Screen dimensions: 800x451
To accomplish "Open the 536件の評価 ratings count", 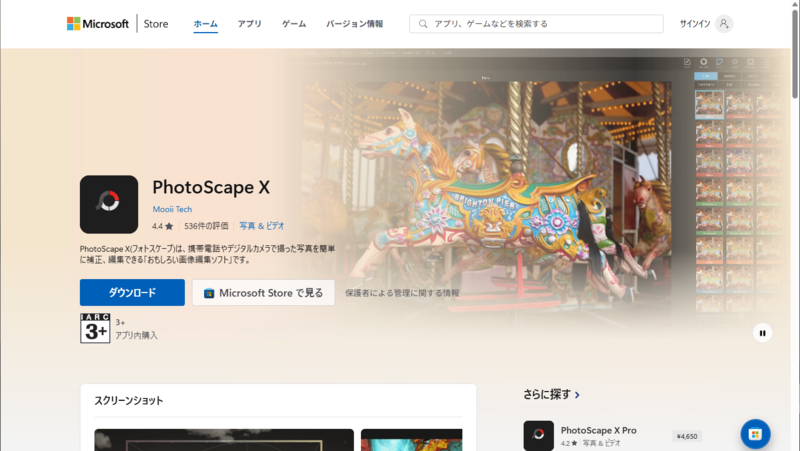I will [206, 226].
